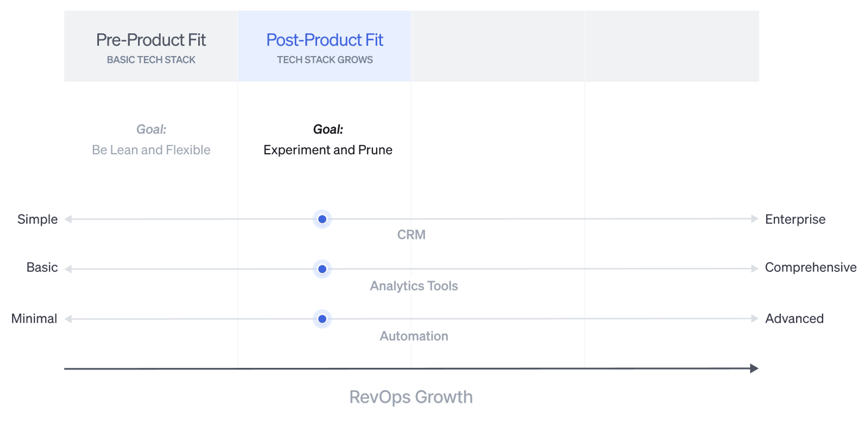Viewport: 868px width, 423px height.
Task: Click the CRM label text
Action: 411,235
